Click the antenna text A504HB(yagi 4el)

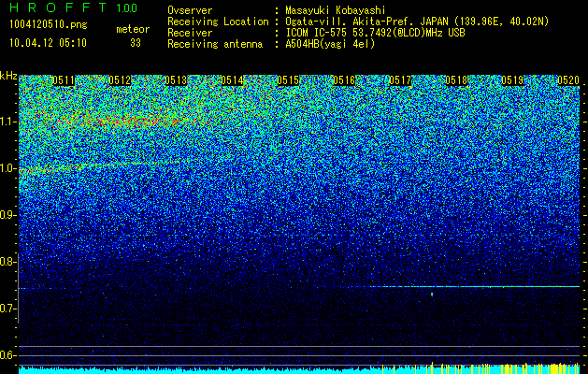tap(330, 45)
